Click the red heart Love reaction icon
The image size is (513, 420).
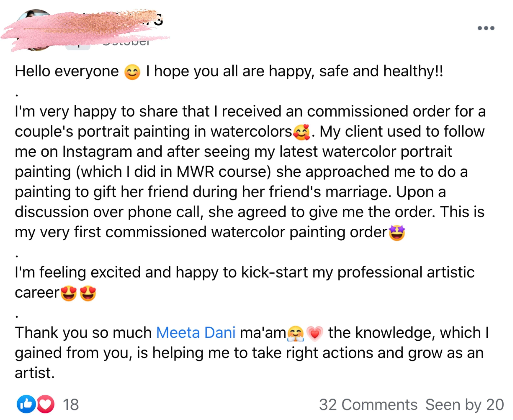coord(46,404)
